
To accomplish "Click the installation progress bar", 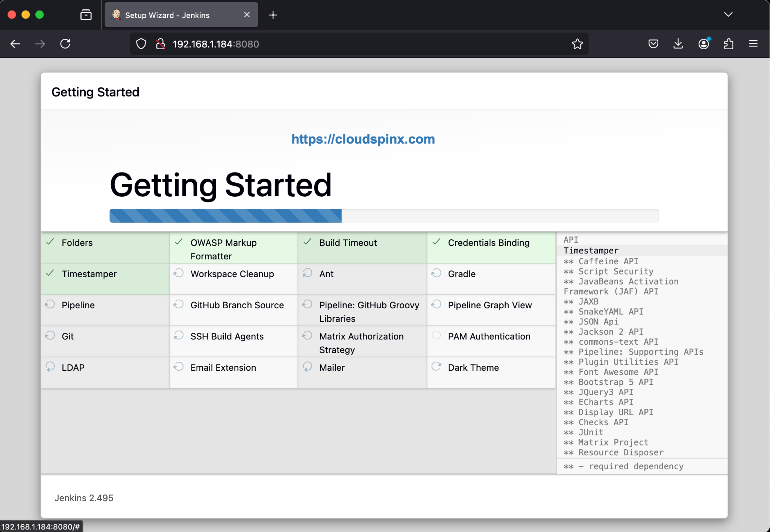I will [383, 215].
